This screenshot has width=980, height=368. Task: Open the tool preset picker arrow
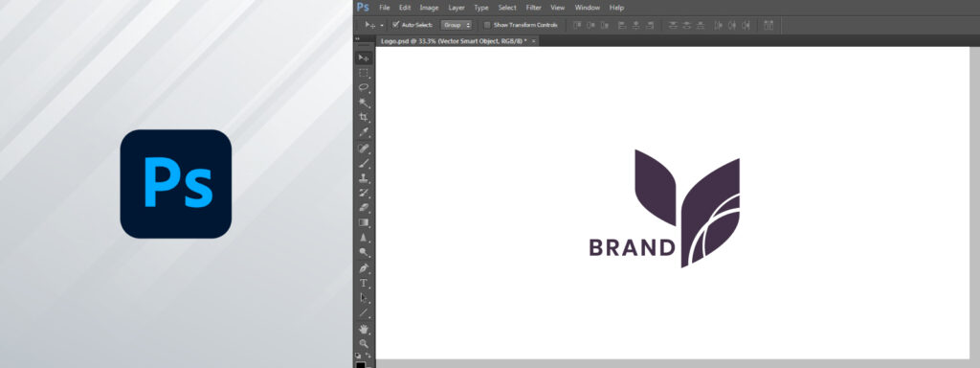click(x=382, y=26)
